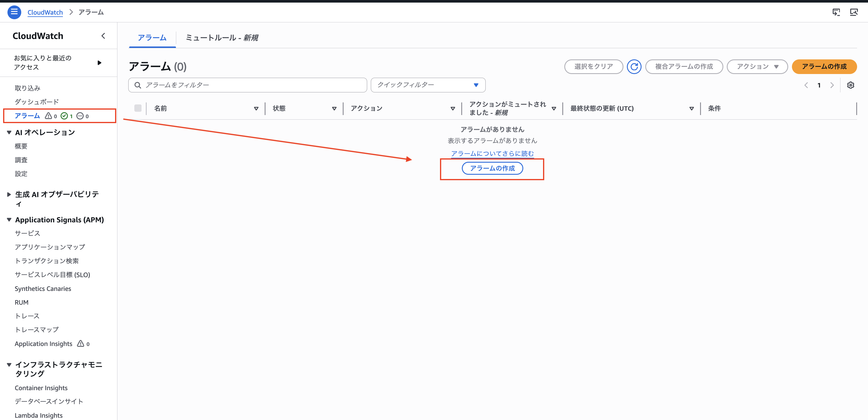The width and height of the screenshot is (868, 420).
Task: Expand お気に入りと最近のアクセス arrow
Action: coord(99,63)
